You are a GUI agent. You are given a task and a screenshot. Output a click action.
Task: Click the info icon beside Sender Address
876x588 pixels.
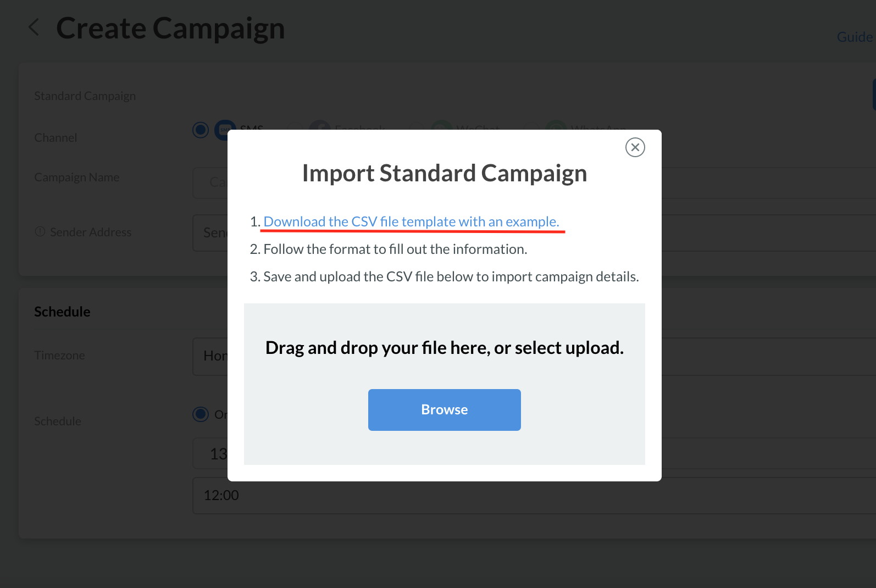tap(40, 232)
